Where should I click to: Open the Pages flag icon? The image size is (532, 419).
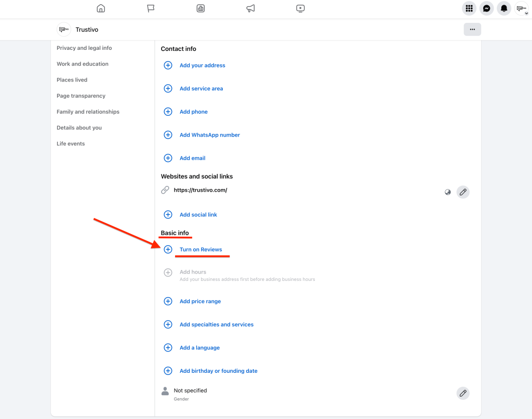pos(151,8)
